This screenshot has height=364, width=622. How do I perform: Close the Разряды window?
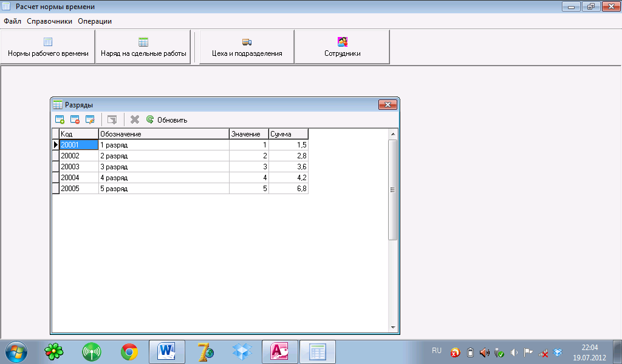tap(388, 104)
